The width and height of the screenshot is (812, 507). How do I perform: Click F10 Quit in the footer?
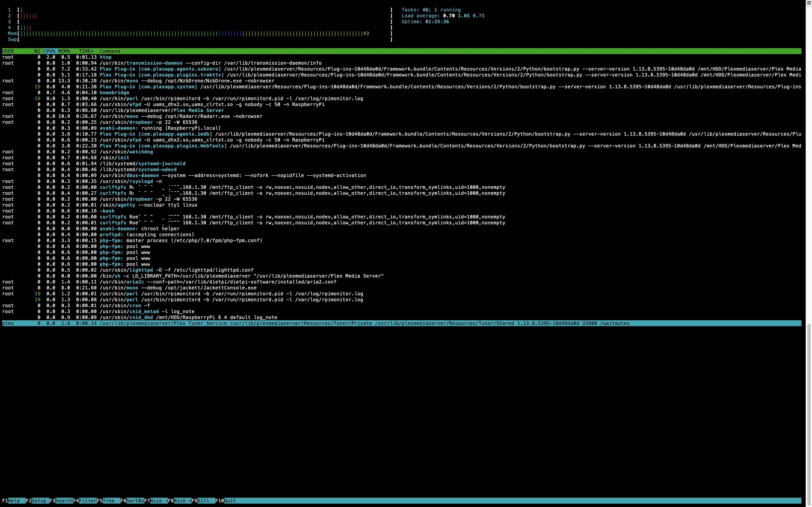tap(229, 501)
